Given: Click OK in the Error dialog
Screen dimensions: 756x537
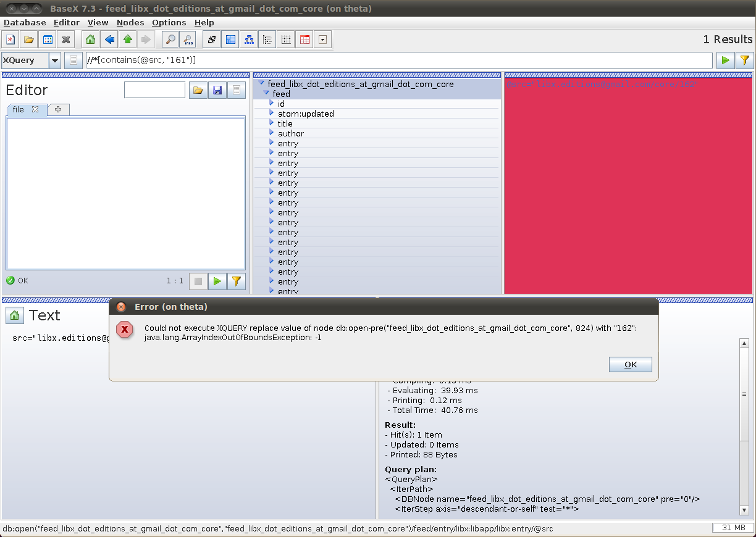Looking at the screenshot, I should coord(631,365).
